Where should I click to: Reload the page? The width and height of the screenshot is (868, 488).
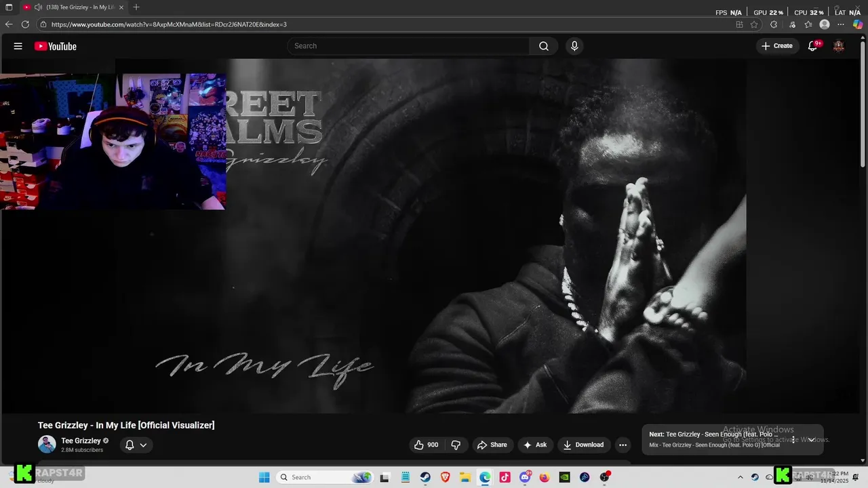pos(25,24)
